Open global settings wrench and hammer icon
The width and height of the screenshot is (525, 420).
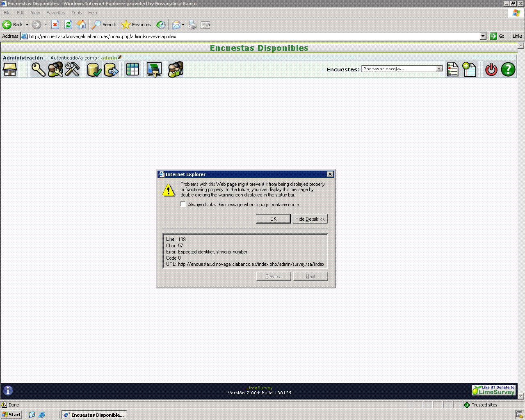[x=72, y=69]
